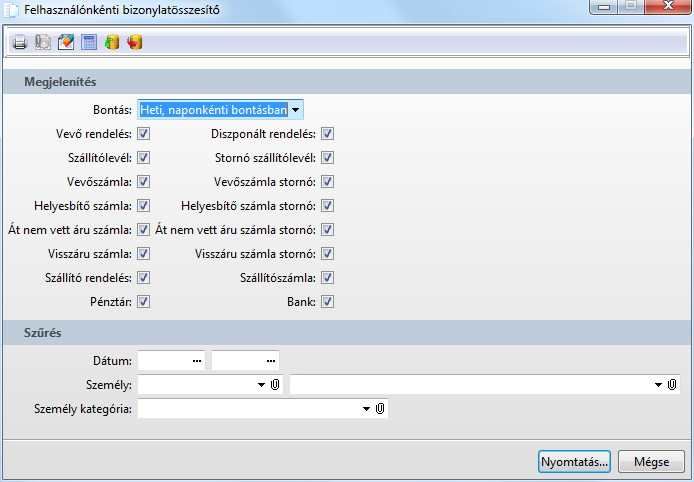
Task: Click the database icon with red arrow
Action: 135,42
